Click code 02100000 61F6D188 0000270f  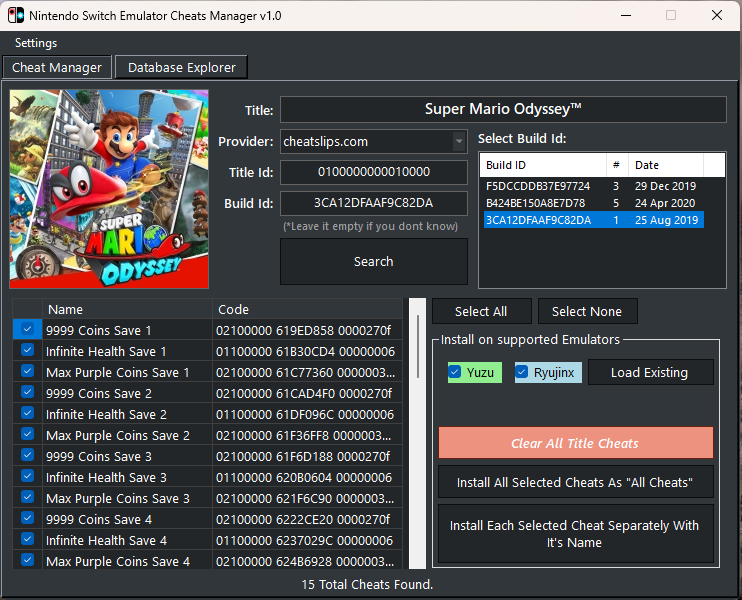(308, 456)
